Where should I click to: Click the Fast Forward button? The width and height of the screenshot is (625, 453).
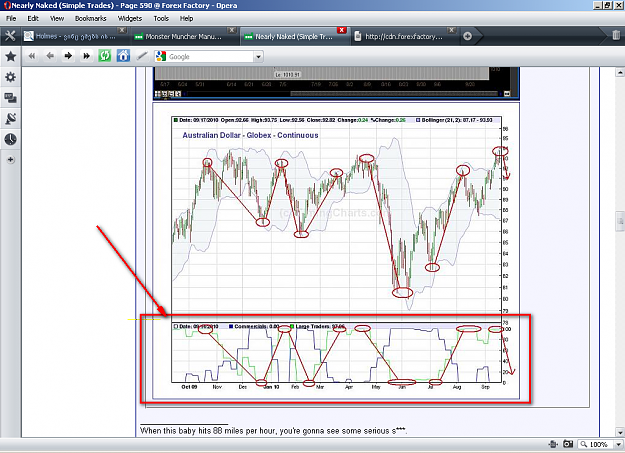pos(86,56)
